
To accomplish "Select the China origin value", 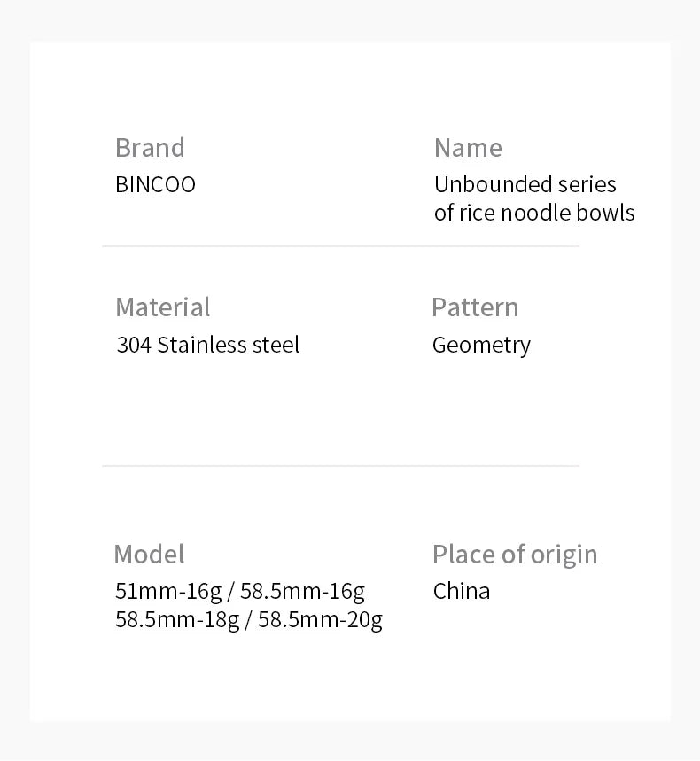I will point(462,591).
